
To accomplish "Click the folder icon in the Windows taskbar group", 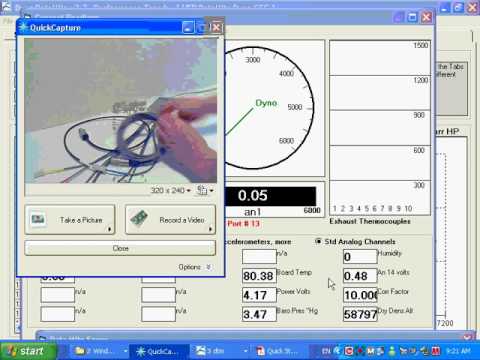I will coord(80,351).
